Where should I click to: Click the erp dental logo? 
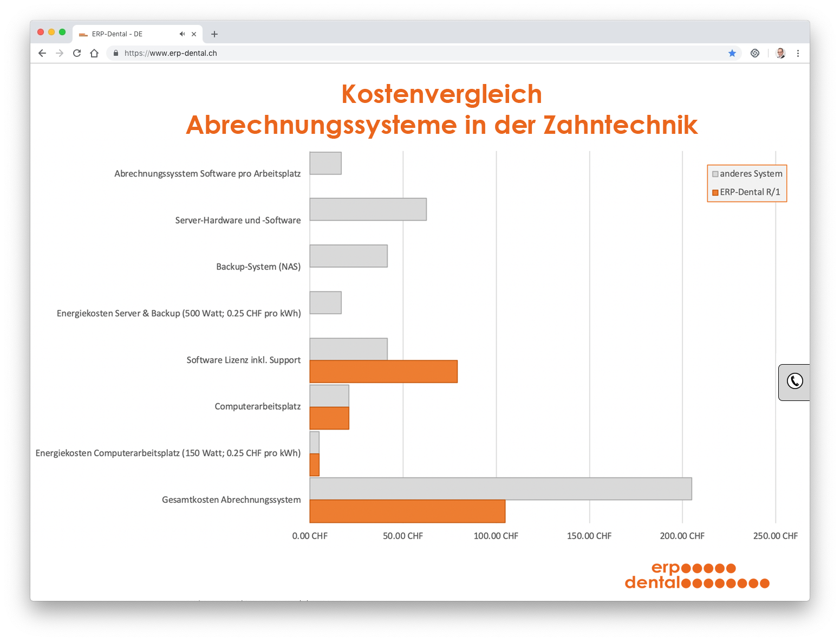697,575
